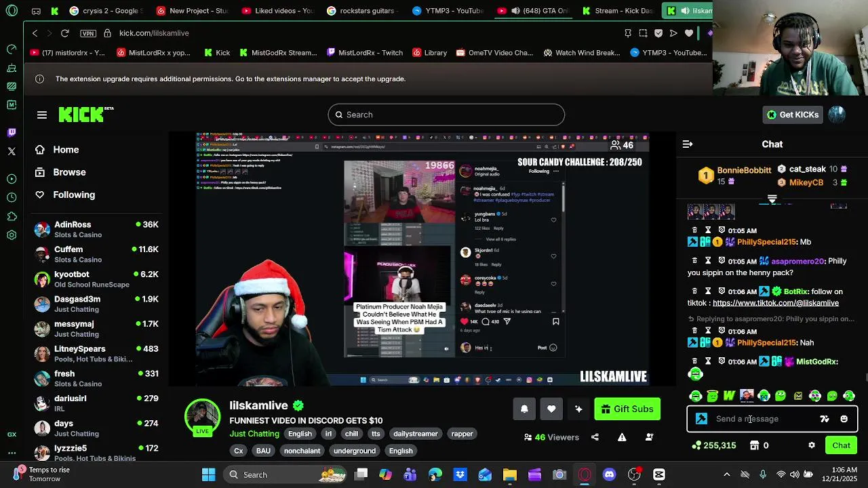Open chat settings gear

pos(812,445)
